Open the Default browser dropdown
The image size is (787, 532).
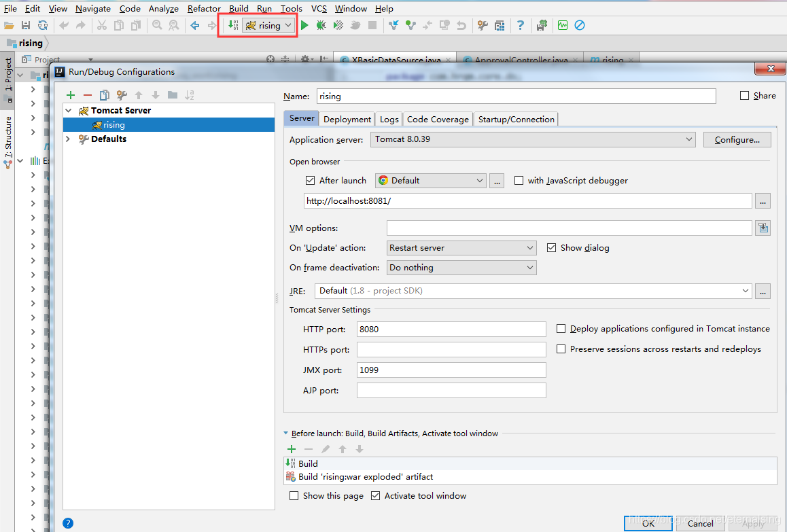point(431,181)
